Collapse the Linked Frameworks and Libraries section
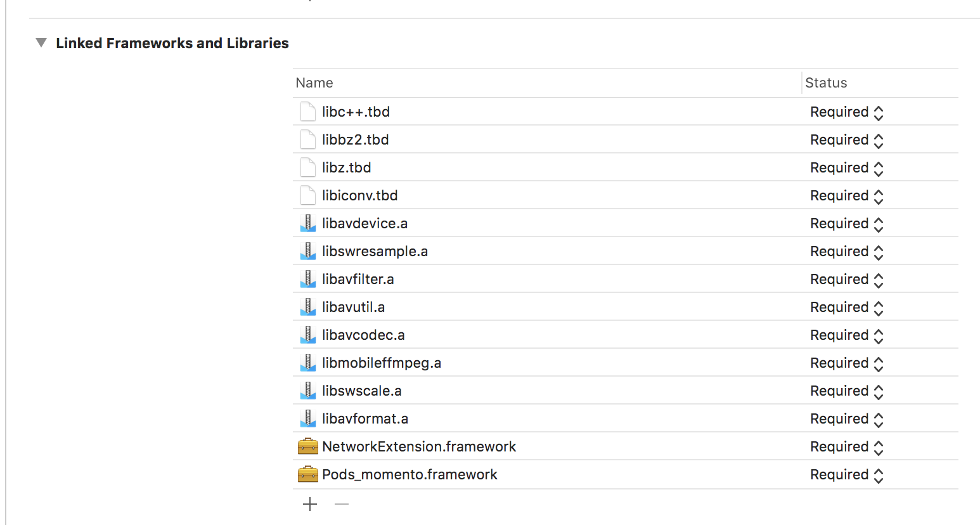The height and width of the screenshot is (525, 980). click(41, 43)
